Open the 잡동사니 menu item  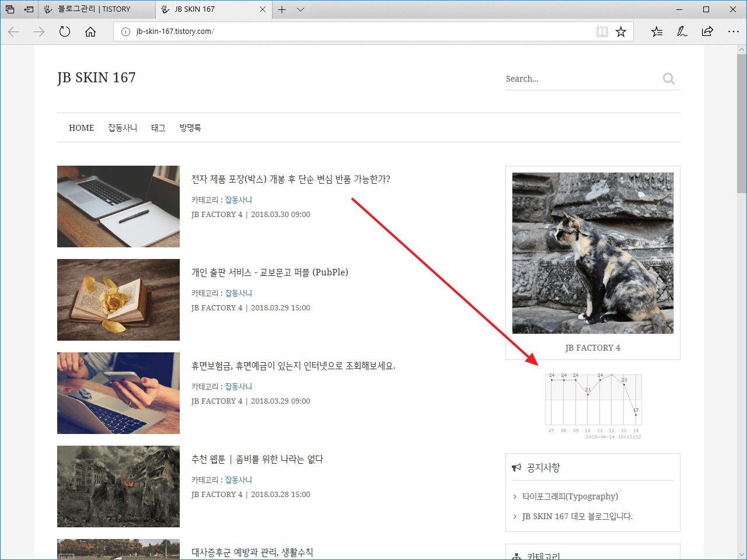click(123, 128)
